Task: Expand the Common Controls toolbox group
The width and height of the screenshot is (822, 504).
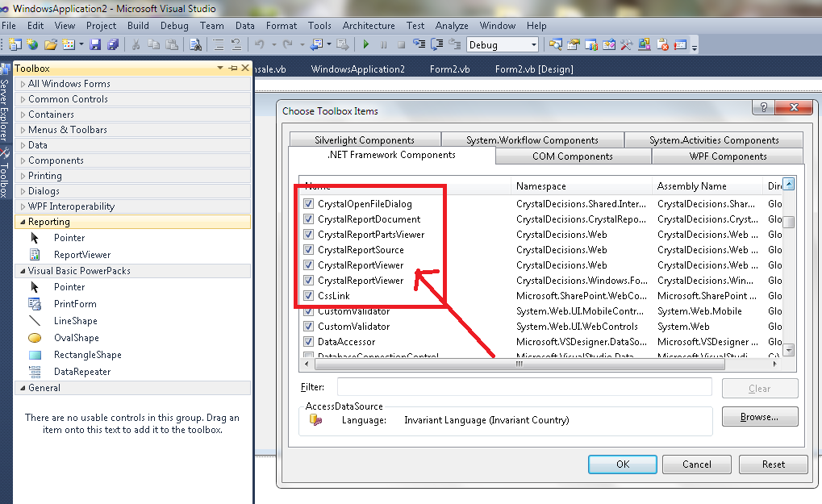Action: pos(23,99)
